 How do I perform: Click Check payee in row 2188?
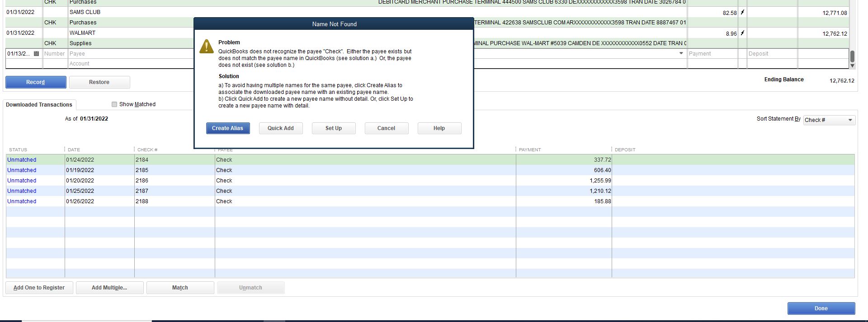(224, 201)
